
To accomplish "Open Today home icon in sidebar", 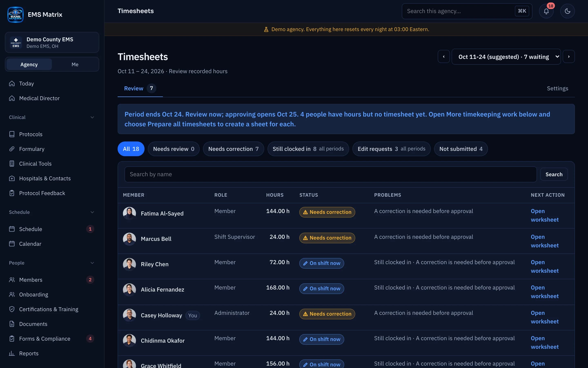I will tap(12, 83).
